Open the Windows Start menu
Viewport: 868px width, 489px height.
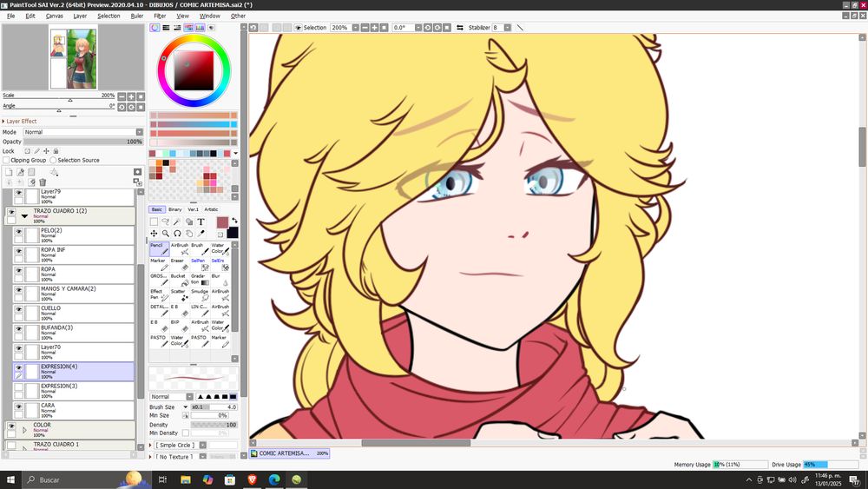pyautogui.click(x=11, y=479)
